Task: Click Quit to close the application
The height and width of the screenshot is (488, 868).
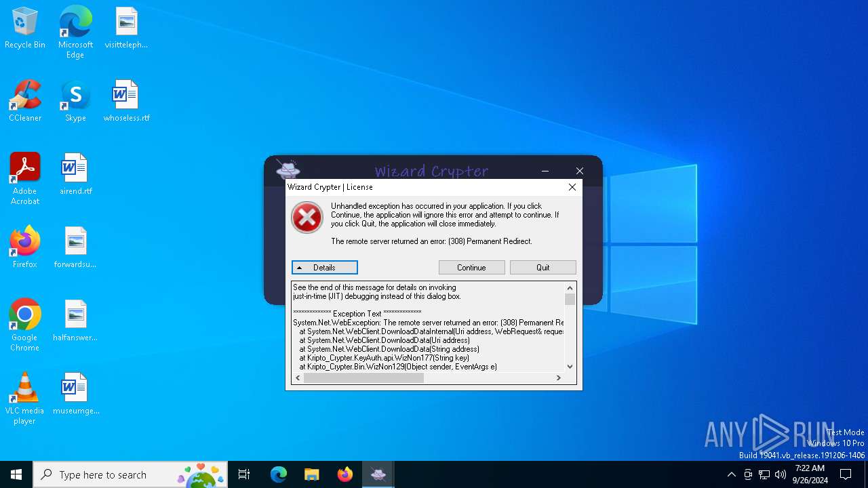Action: point(543,268)
